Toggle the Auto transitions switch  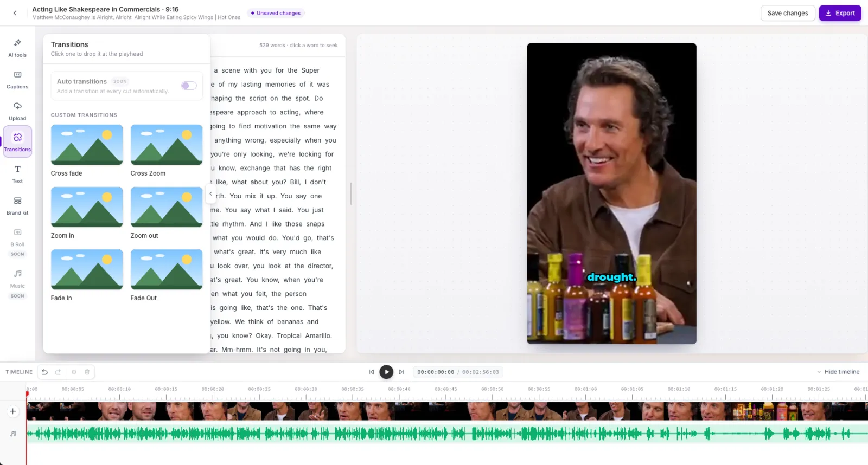[189, 86]
